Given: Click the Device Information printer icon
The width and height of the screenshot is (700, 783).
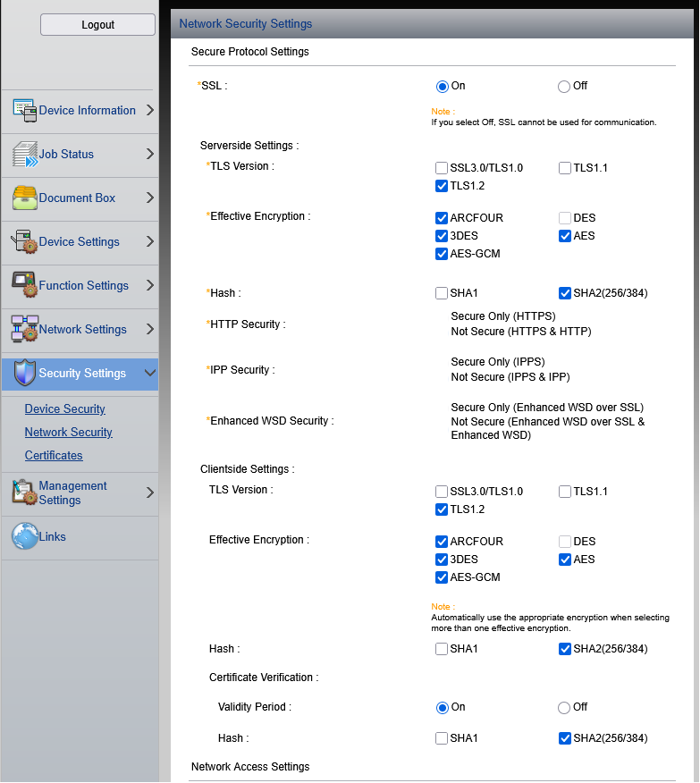Looking at the screenshot, I should pos(24,111).
